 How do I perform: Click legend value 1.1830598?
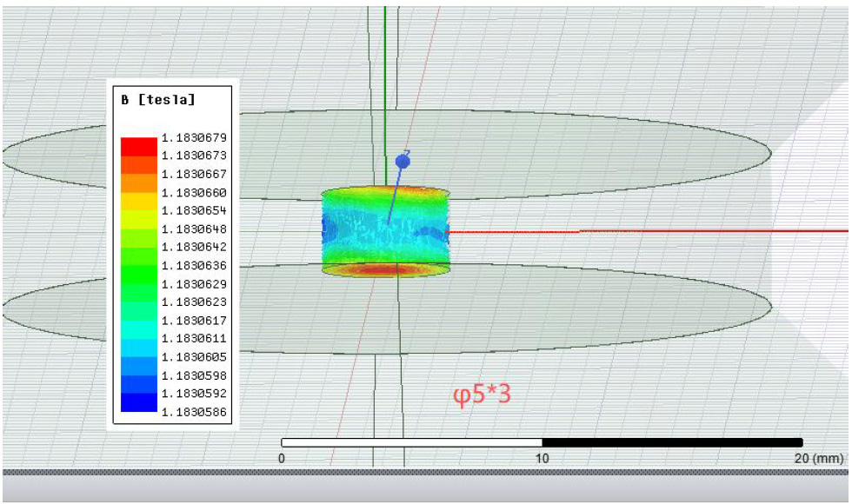point(194,375)
